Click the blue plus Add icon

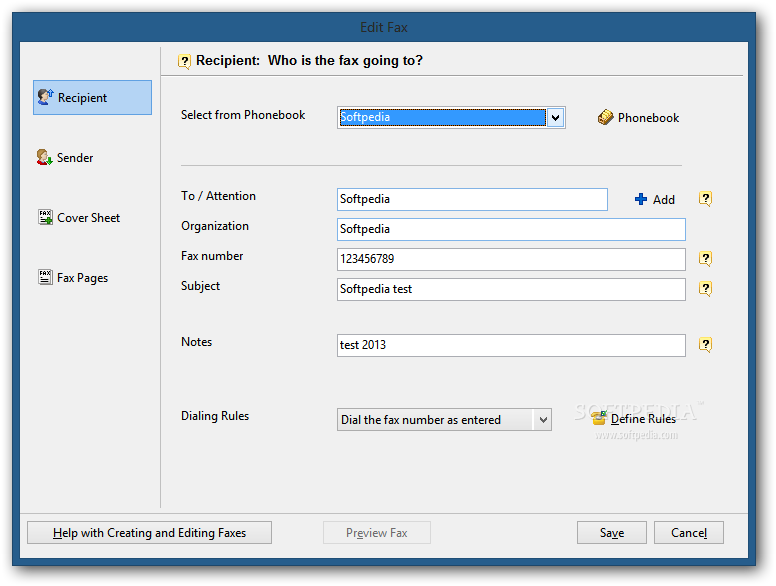pyautogui.click(x=641, y=199)
